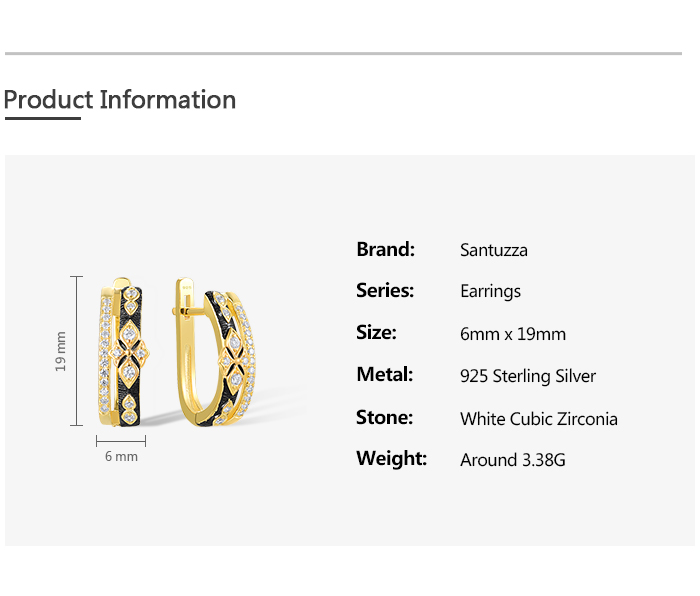Click the White Cubic Zirconia text

click(539, 419)
